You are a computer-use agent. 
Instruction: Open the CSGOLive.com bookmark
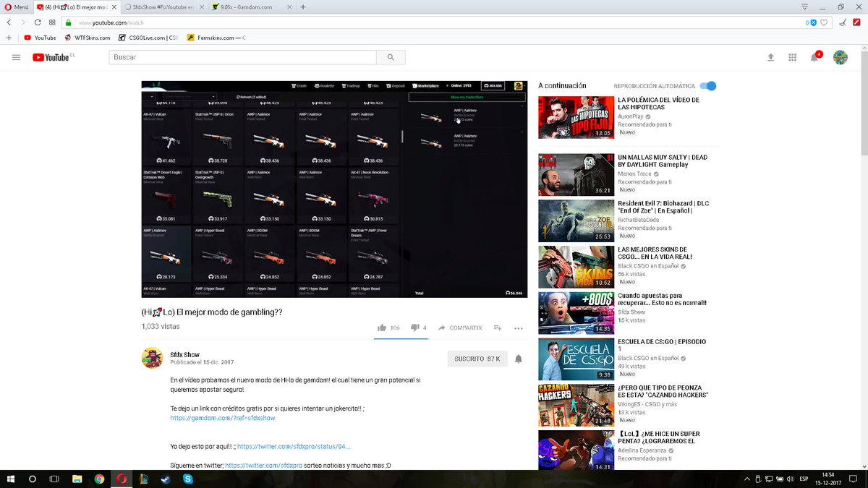(148, 38)
